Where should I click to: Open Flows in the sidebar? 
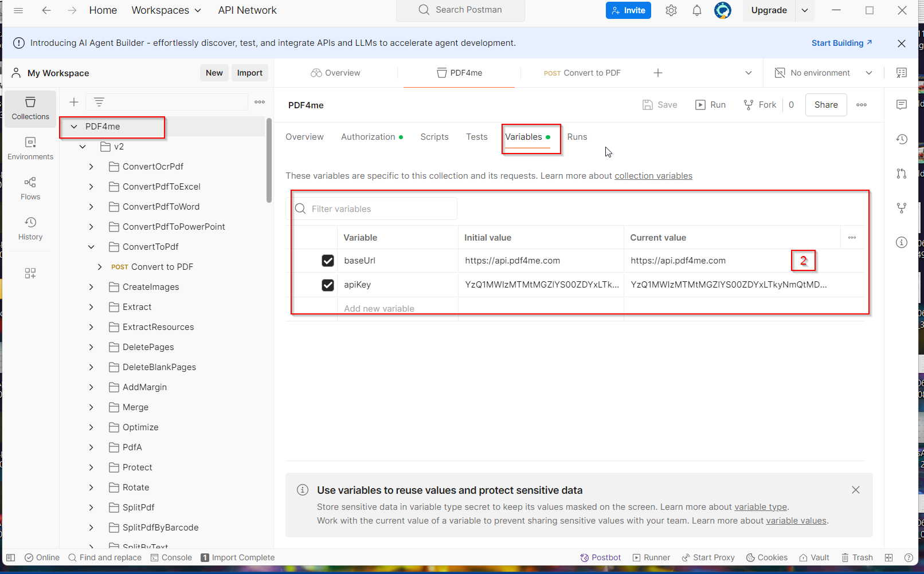tap(30, 188)
